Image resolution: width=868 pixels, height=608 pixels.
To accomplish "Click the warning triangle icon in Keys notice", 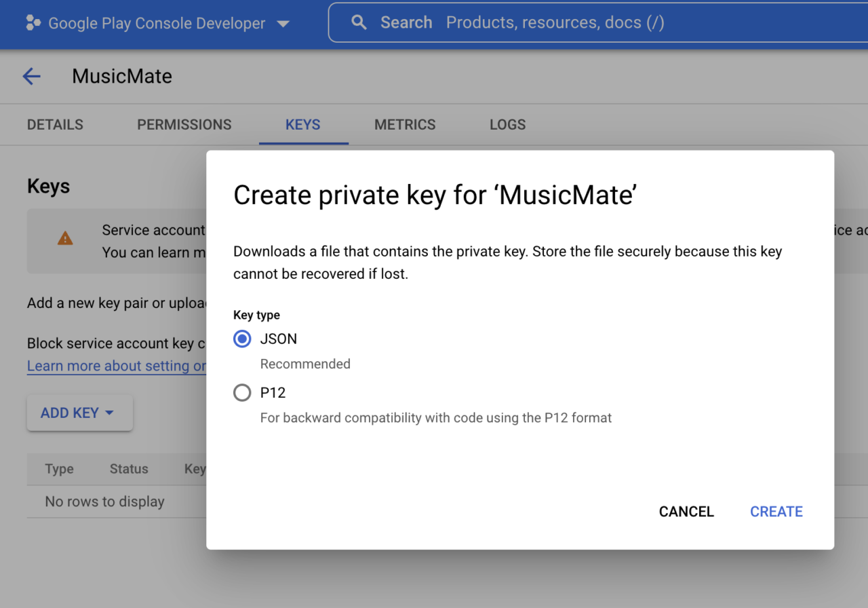I will click(x=65, y=238).
